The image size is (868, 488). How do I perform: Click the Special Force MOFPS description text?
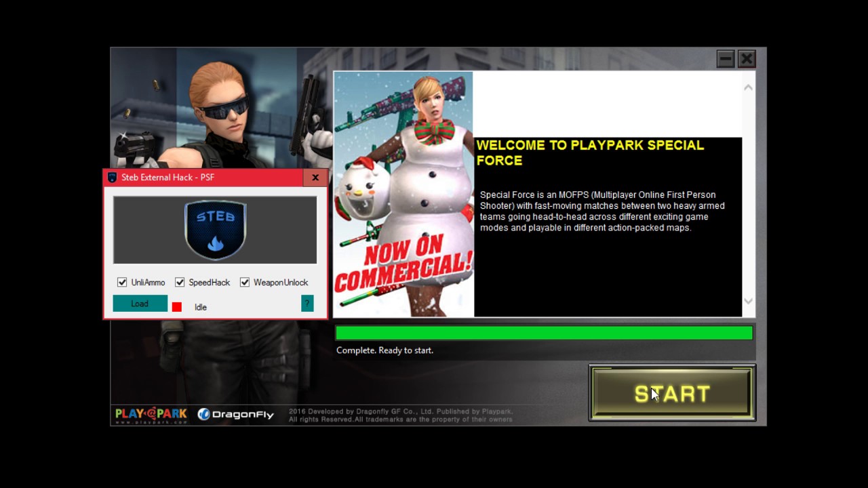[x=602, y=211]
